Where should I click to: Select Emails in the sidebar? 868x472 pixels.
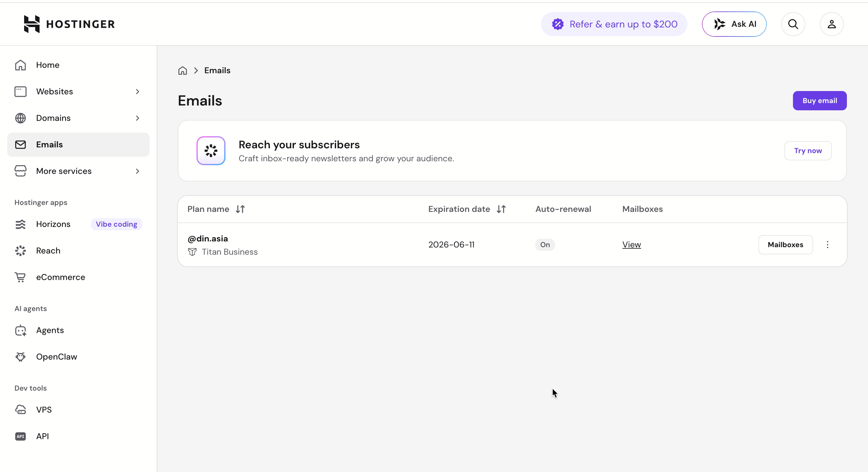point(78,145)
